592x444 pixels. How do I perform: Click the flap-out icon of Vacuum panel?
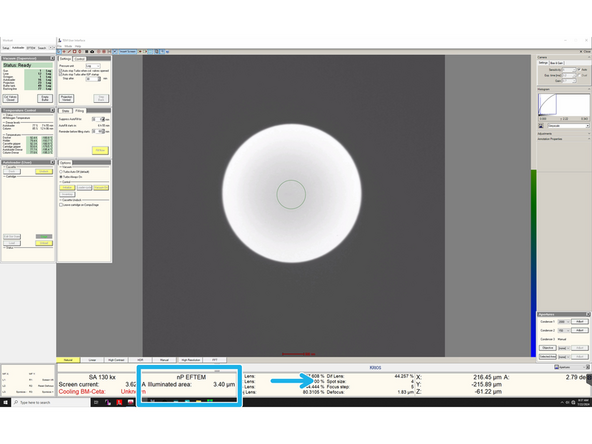(52, 58)
